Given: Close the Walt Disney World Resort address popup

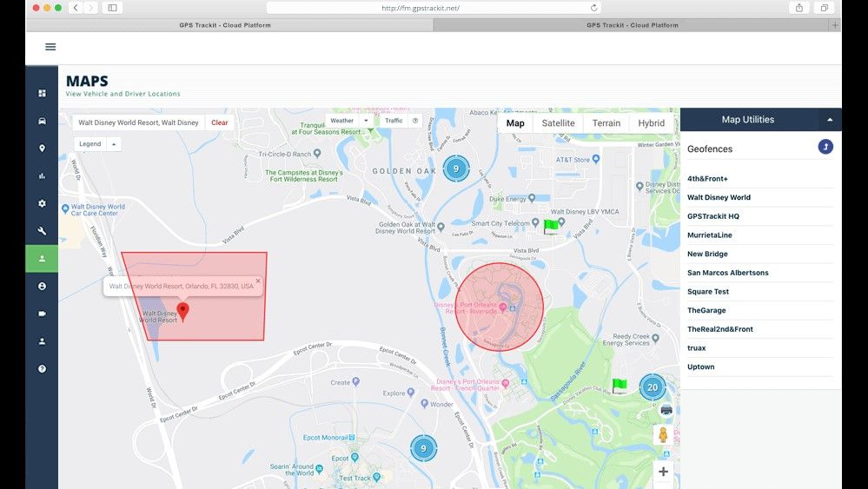Looking at the screenshot, I should click(258, 281).
